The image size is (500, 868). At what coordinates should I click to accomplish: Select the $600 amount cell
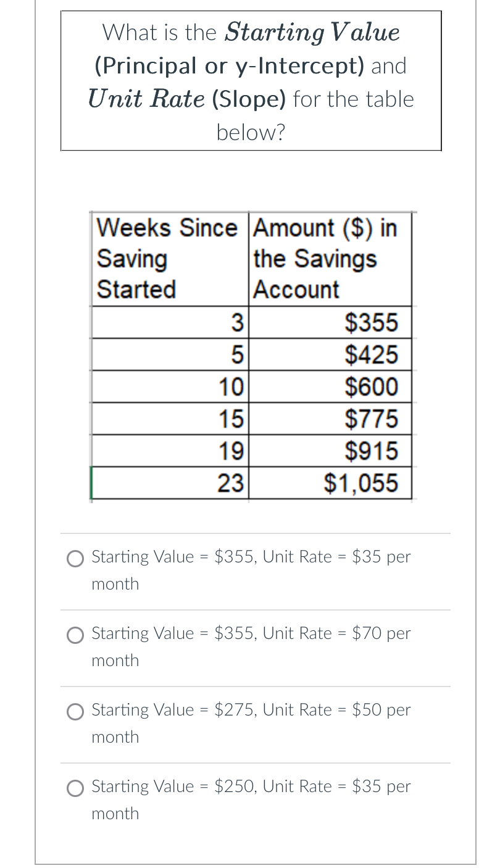click(x=331, y=387)
